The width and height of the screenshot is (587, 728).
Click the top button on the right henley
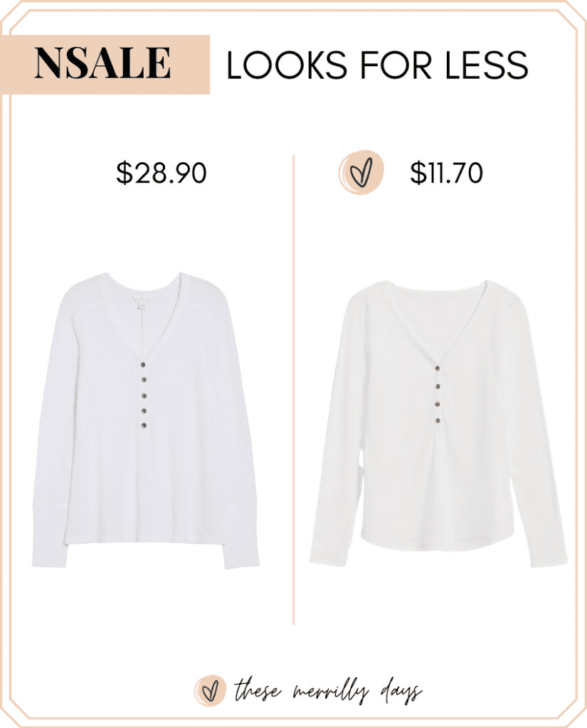(x=437, y=369)
